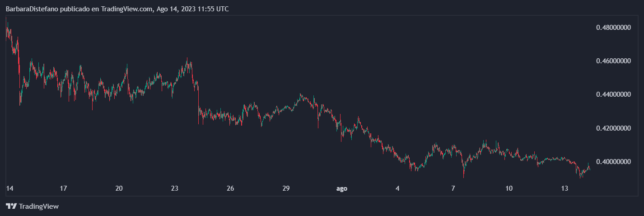
Task: Click the 7 date marker
Action: pyautogui.click(x=453, y=188)
